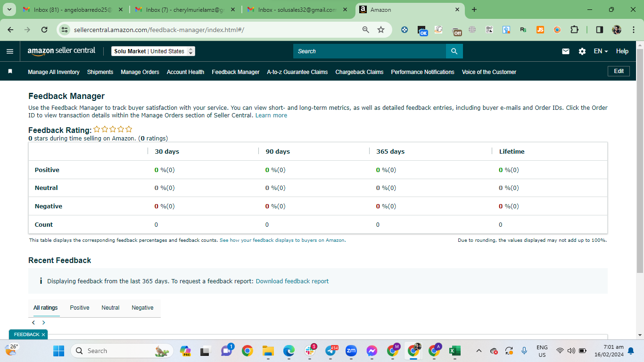Navigate to Manage Orders

click(140, 72)
